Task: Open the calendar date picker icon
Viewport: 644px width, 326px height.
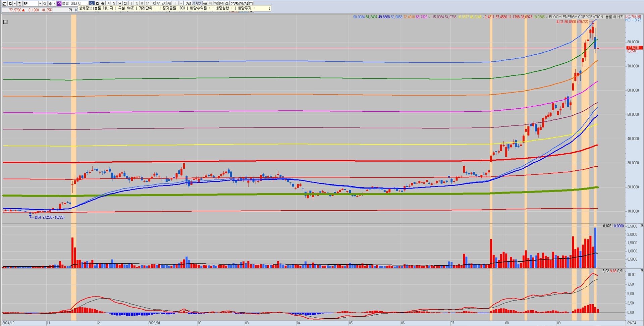Action: point(251,4)
